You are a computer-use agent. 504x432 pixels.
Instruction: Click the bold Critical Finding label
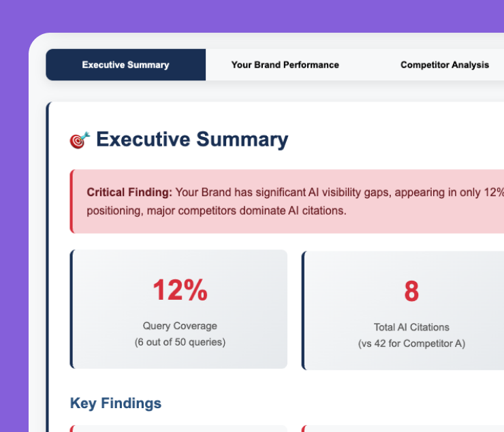[x=129, y=192]
